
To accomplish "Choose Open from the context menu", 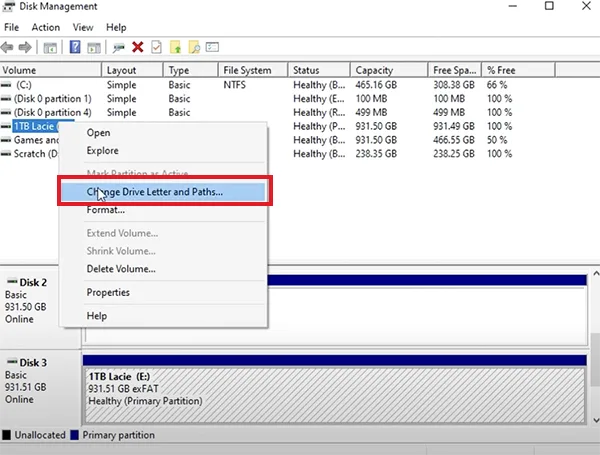I will tap(163, 133).
